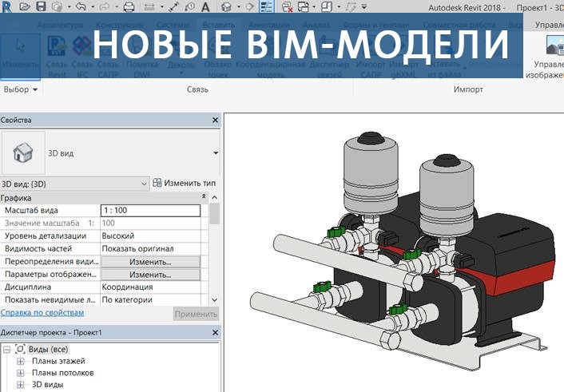
Task: Open the Redo history dropdown arrow
Action: tap(116, 7)
